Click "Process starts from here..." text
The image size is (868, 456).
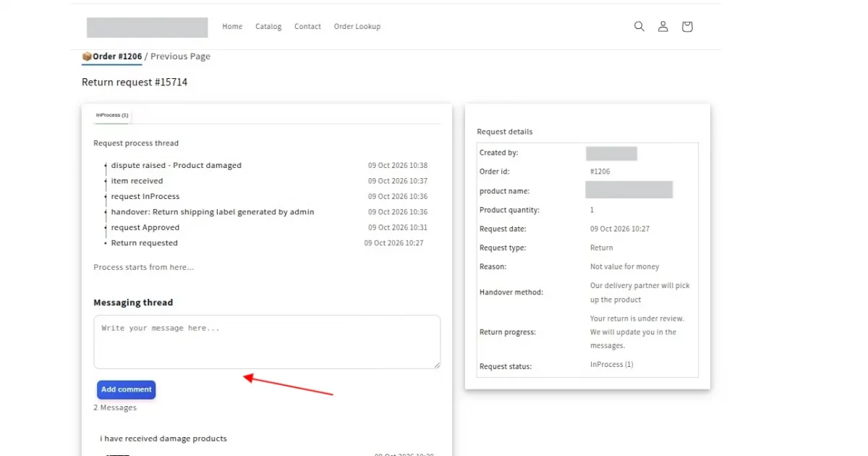coord(144,267)
